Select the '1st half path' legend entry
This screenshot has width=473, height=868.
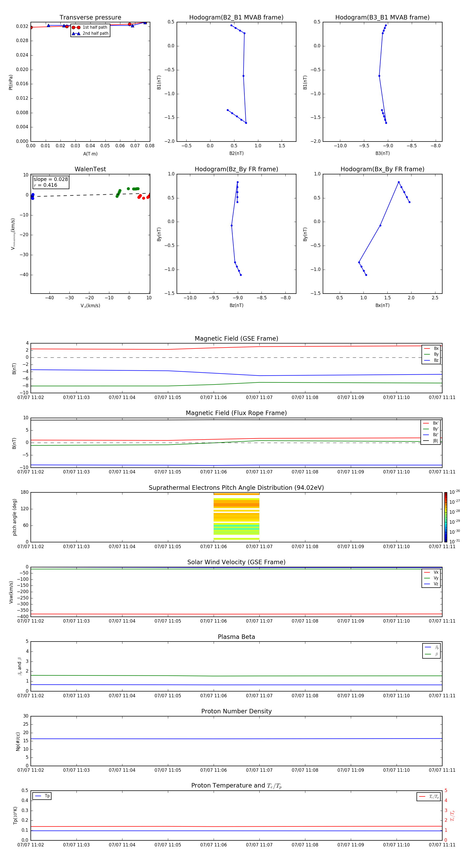click(x=90, y=27)
